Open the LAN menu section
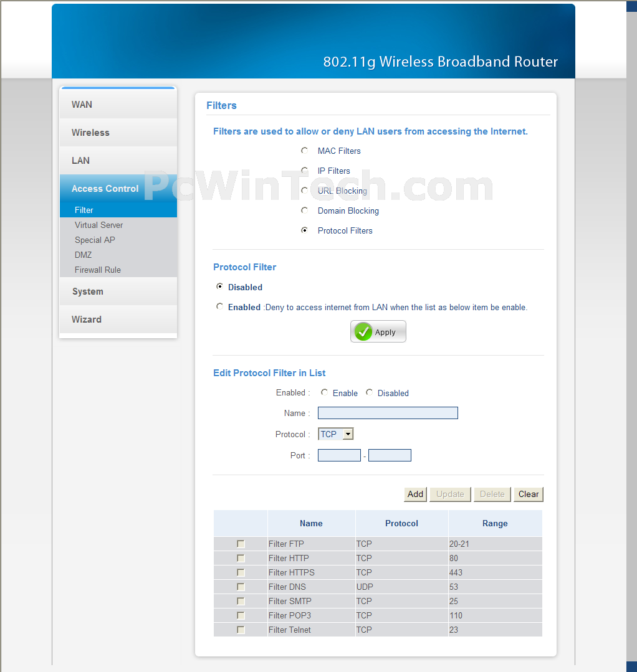The width and height of the screenshot is (637, 672). 118,160
